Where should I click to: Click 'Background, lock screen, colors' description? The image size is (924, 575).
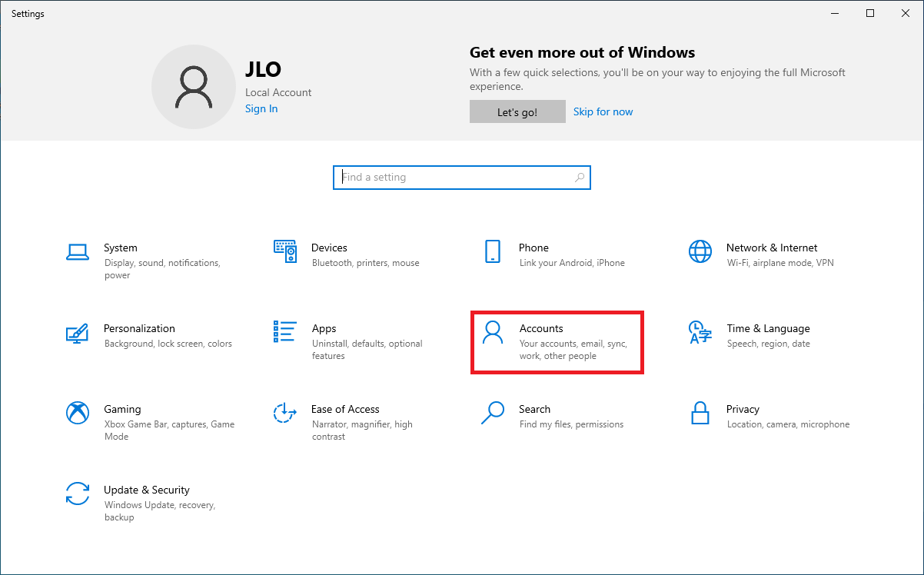168,344
